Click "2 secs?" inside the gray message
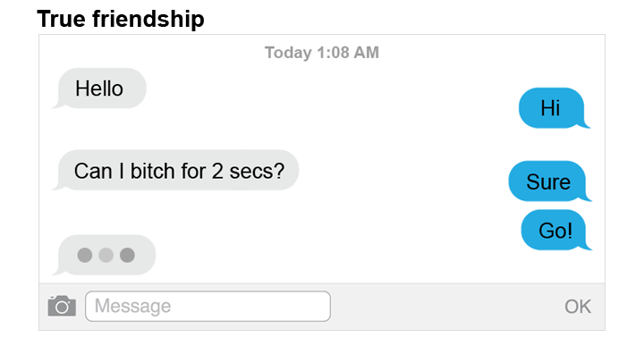This screenshot has width=644, height=338. click(x=248, y=171)
